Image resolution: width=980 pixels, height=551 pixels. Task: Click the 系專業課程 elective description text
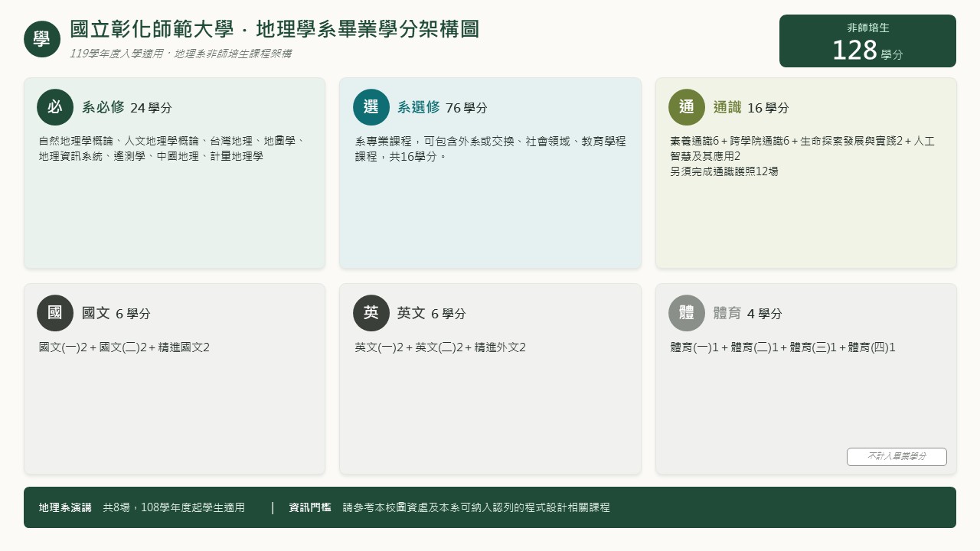490,148
